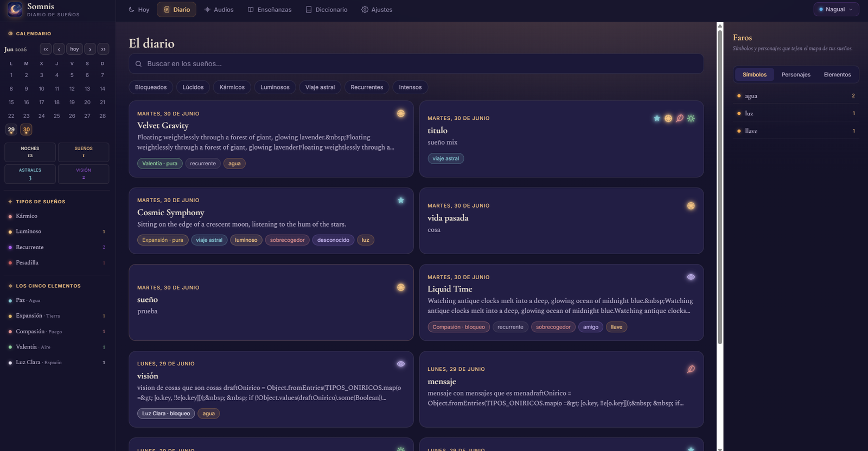
Task: Toggle the Bloqueados filter chip
Action: click(151, 87)
